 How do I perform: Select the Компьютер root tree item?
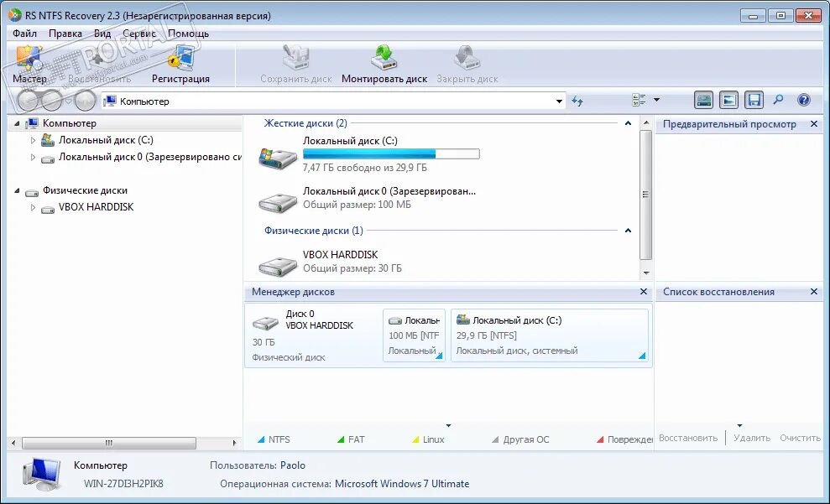pyautogui.click(x=70, y=123)
